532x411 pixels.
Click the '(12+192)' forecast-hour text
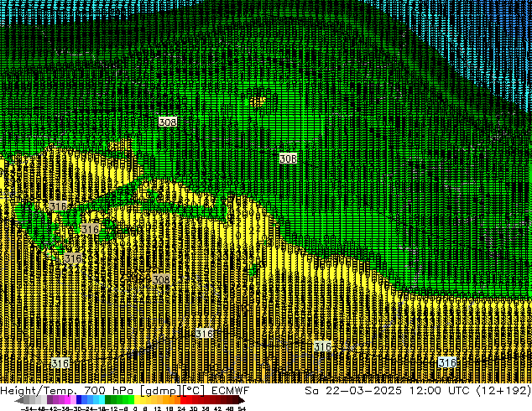503,391
